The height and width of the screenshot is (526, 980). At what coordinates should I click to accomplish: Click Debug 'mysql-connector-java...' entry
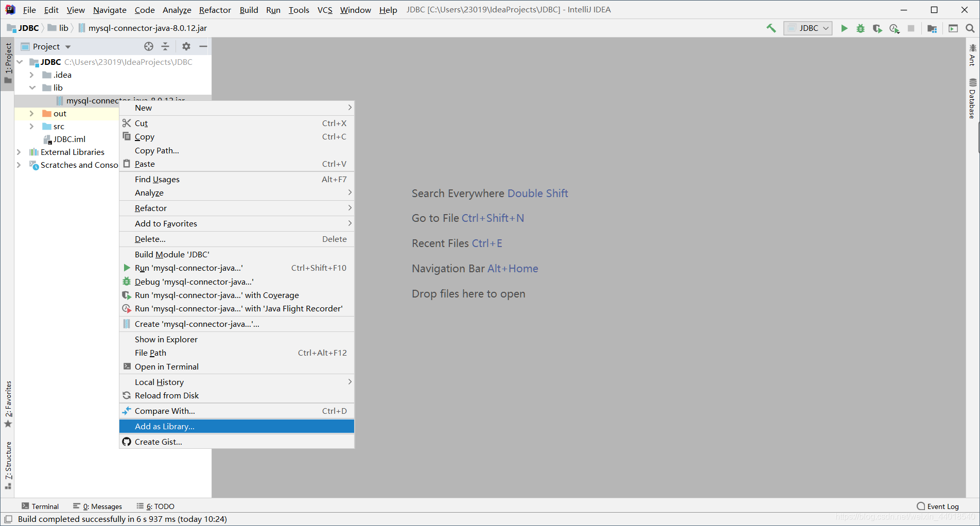tap(237, 282)
